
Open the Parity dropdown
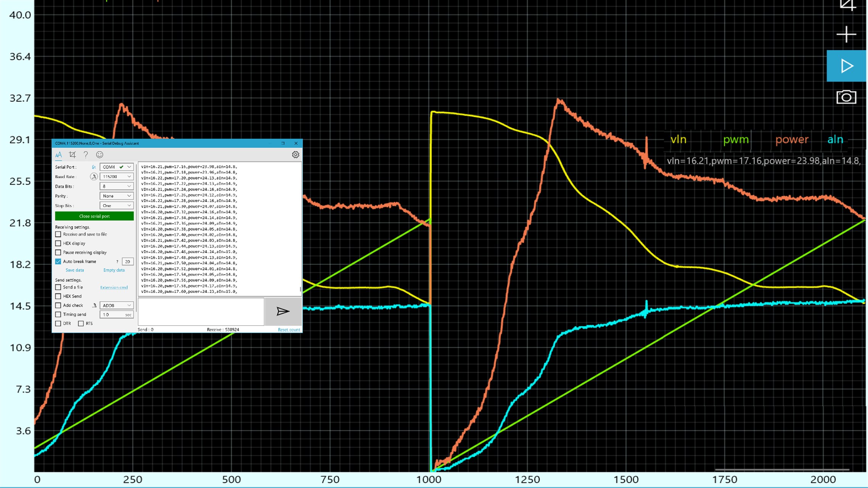point(116,196)
